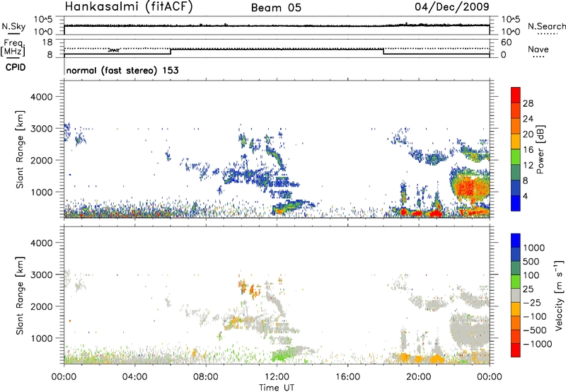Click the "4000" range label on power panel
This screenshot has width=566, height=392.
pyautogui.click(x=42, y=97)
